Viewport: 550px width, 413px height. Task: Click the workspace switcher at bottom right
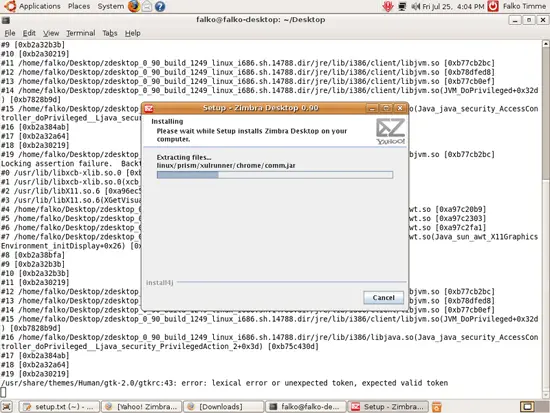[527, 407]
